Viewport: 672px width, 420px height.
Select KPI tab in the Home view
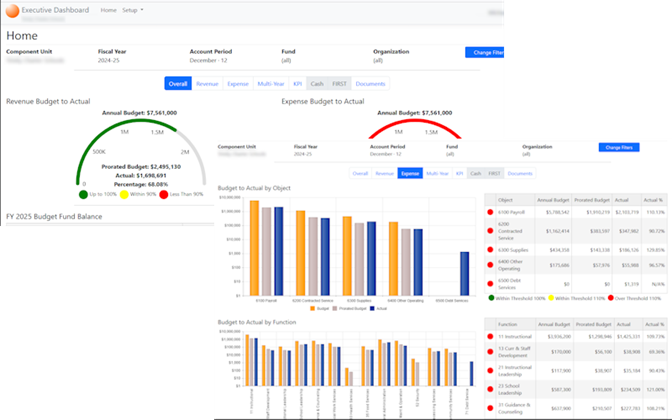pyautogui.click(x=298, y=84)
